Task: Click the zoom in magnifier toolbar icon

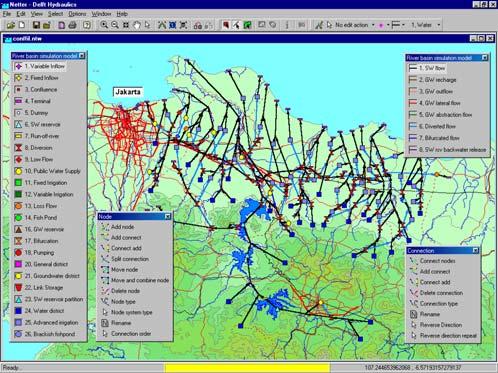Action: 104,25
